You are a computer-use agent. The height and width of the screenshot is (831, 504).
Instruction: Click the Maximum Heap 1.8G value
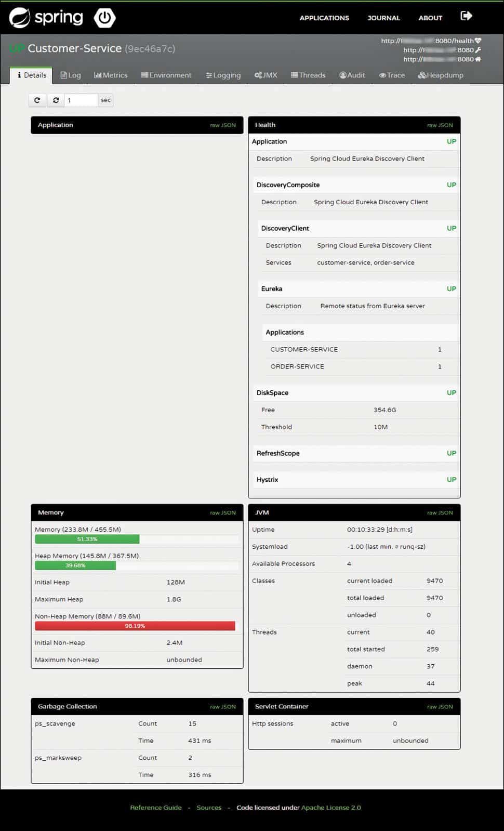pos(174,600)
